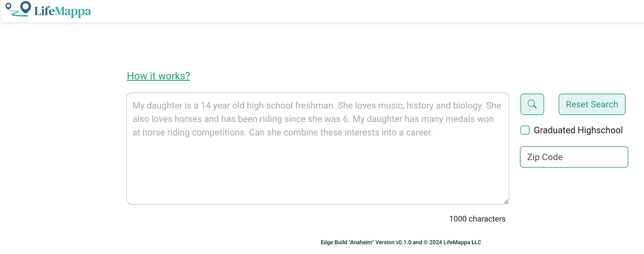644x254 pixels.
Task: Click the magnifying glass search button
Action: tap(532, 104)
